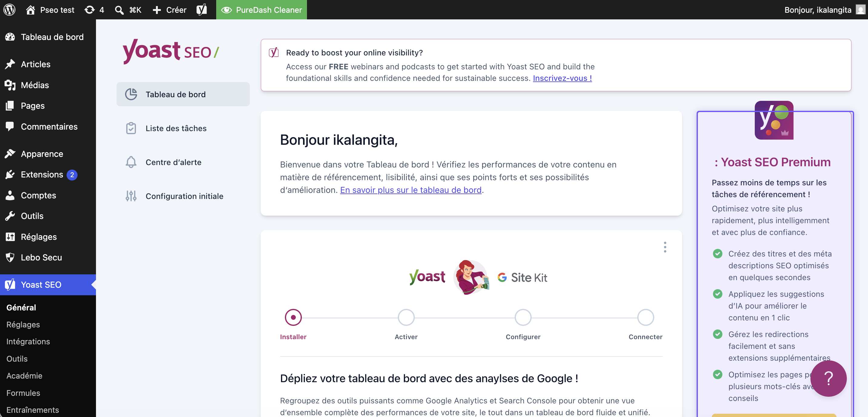The image size is (868, 417).
Task: Open Médias library in the sidebar
Action: pyautogui.click(x=48, y=85)
